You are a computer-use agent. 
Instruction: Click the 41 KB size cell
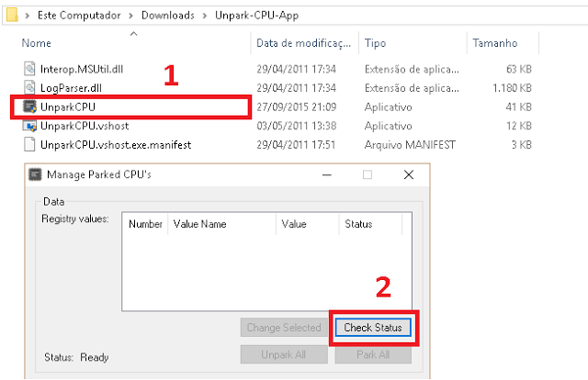[x=519, y=106]
